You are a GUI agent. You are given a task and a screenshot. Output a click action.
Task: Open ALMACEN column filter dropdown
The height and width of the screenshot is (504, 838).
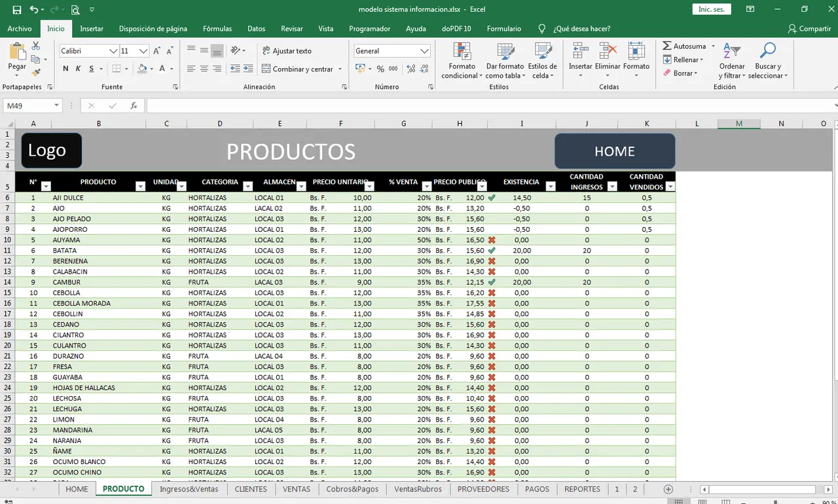coord(301,187)
